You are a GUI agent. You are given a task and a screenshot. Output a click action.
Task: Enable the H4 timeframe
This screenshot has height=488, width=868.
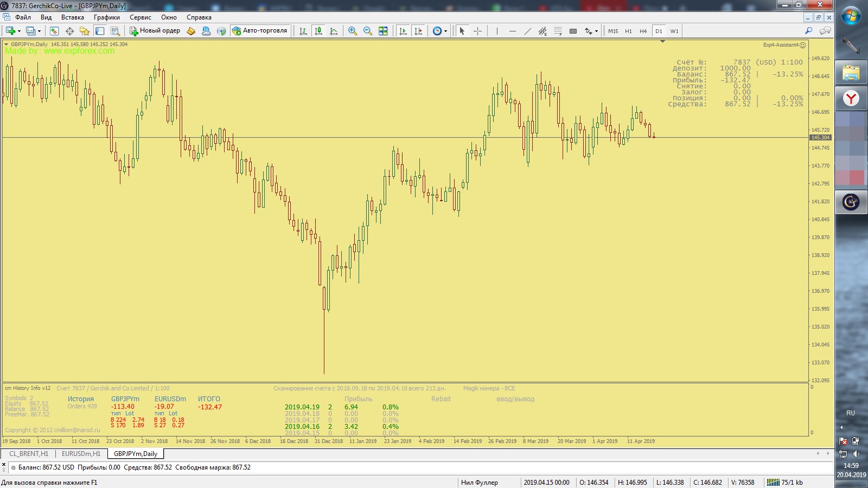pyautogui.click(x=643, y=31)
